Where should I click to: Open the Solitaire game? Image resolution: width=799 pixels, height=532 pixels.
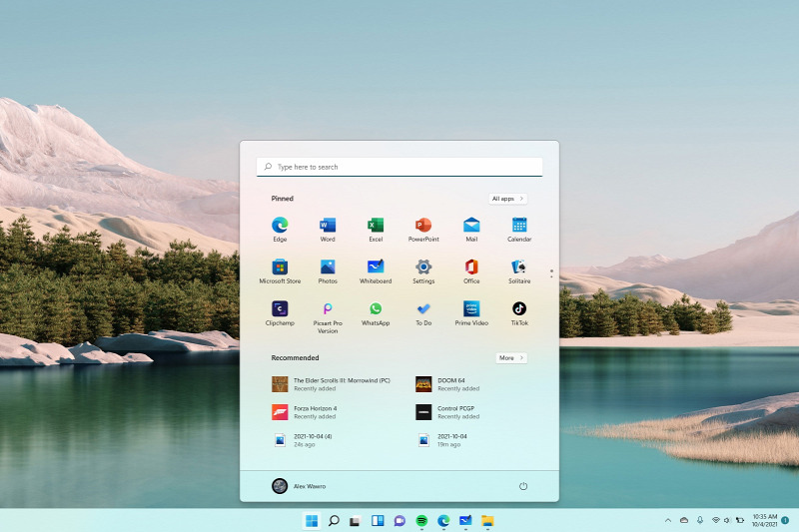pyautogui.click(x=519, y=266)
